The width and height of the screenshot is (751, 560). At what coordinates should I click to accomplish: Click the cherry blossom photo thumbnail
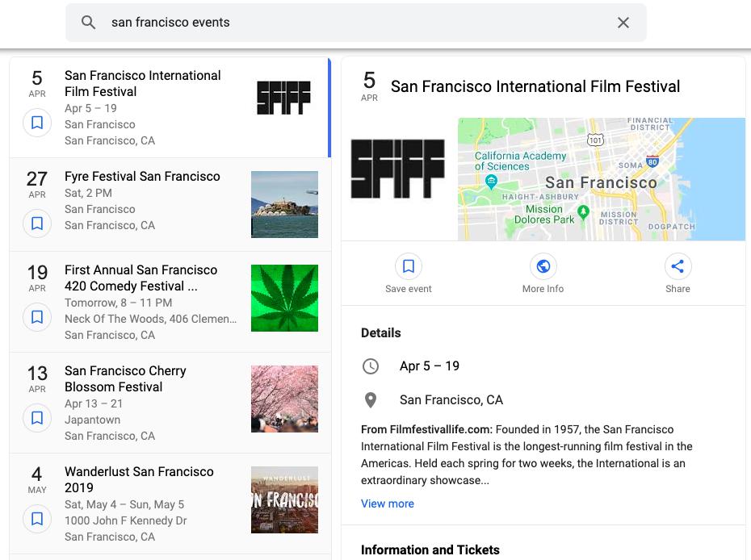pos(284,399)
